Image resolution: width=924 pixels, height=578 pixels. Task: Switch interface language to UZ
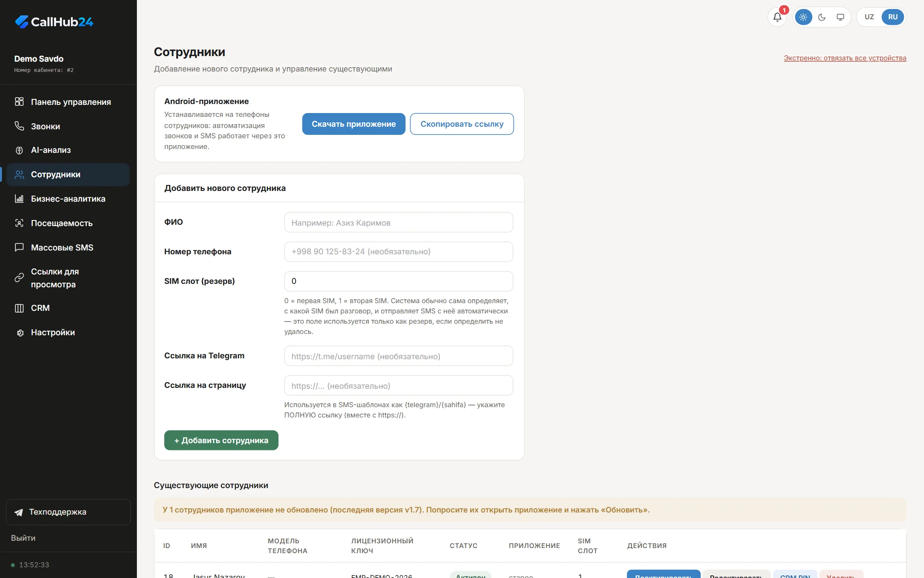tap(869, 17)
